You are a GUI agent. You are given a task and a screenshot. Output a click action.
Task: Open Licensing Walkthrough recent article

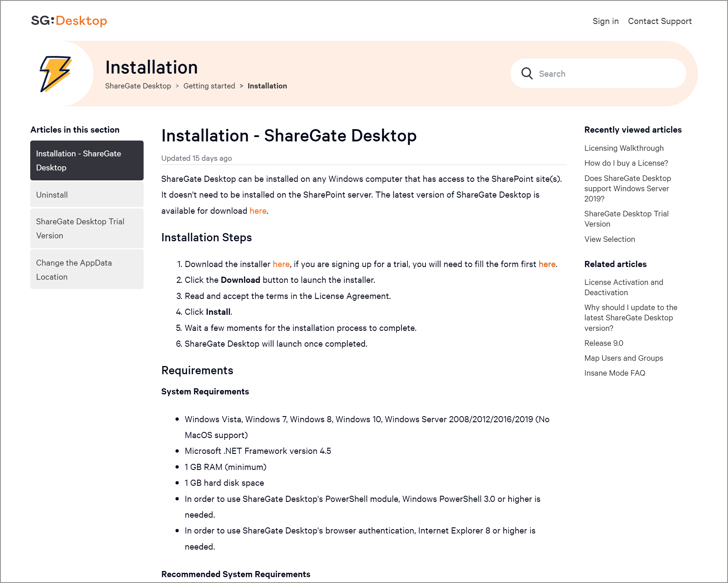coord(624,148)
